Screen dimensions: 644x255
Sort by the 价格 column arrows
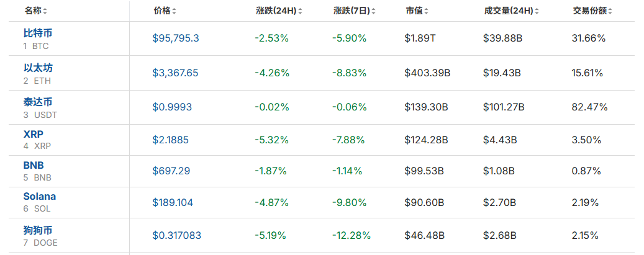(x=174, y=11)
